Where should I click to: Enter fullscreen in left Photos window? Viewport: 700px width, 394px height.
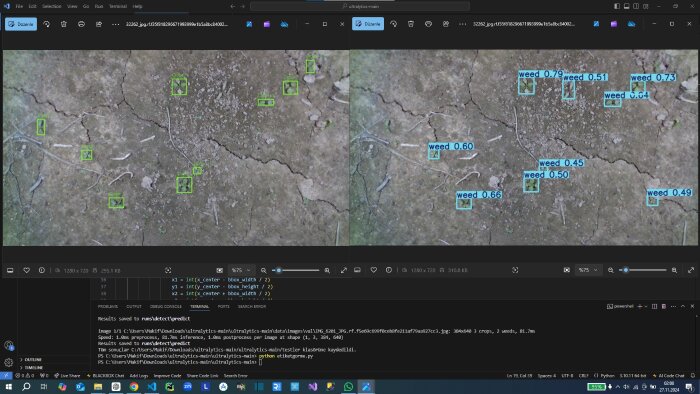(344, 270)
